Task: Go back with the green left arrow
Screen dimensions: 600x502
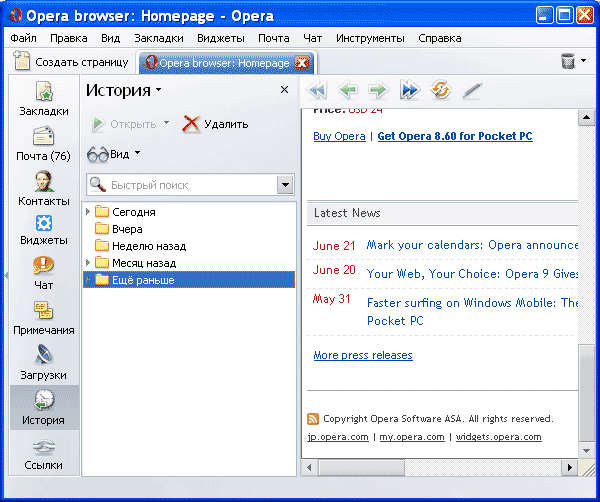Action: pos(347,90)
